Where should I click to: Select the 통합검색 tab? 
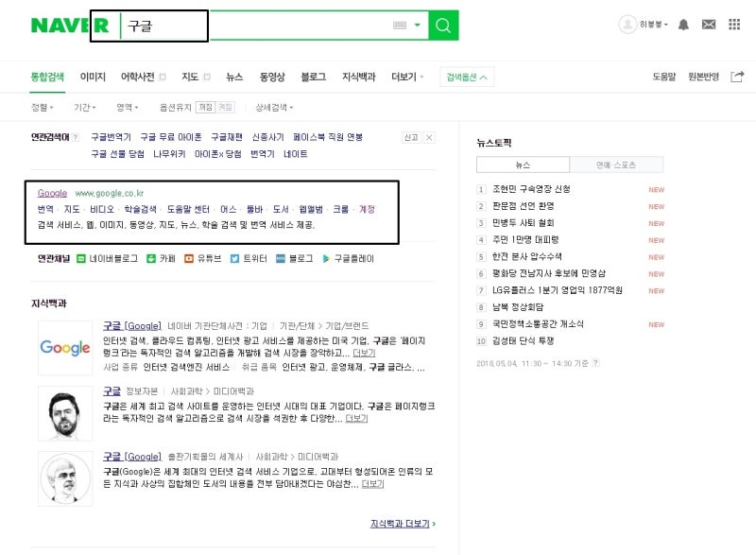pos(47,77)
